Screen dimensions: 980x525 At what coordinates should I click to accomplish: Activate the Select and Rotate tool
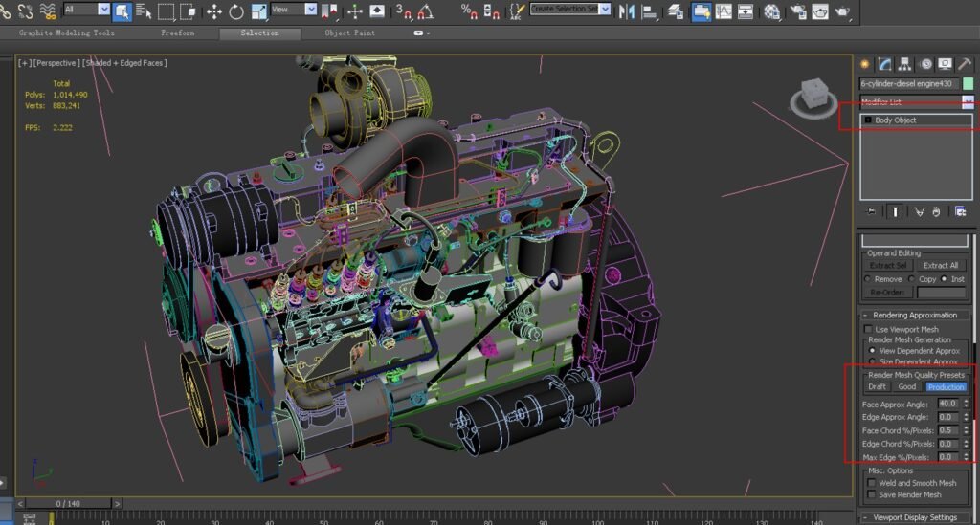tap(236, 11)
